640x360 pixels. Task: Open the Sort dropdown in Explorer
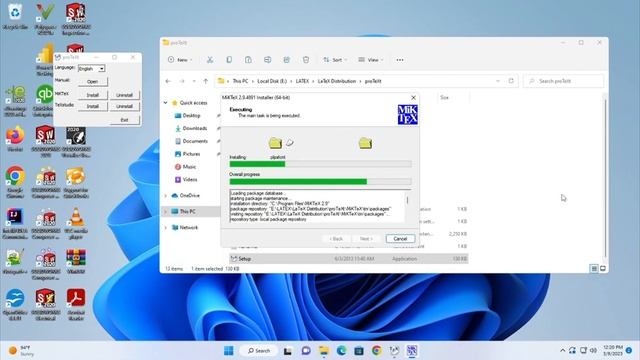tap(335, 60)
